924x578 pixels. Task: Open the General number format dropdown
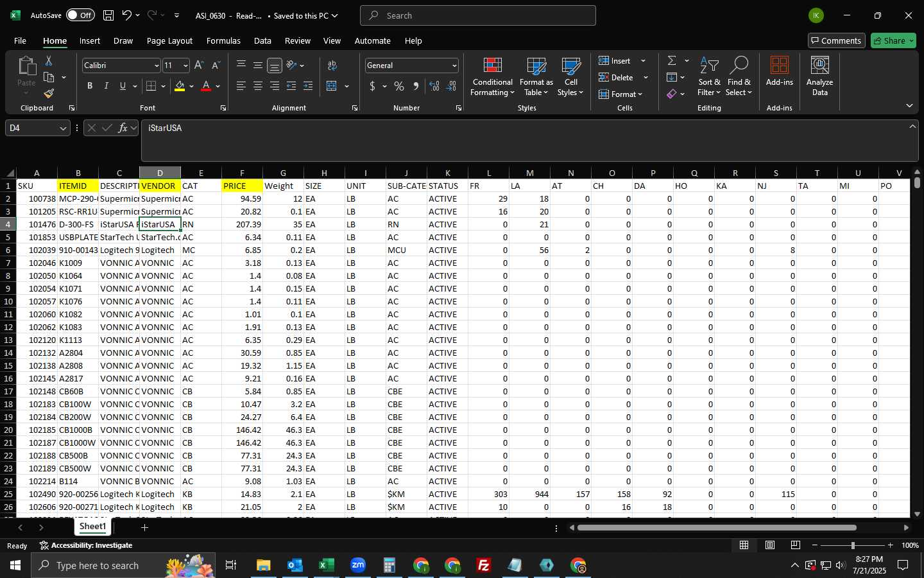click(x=454, y=66)
